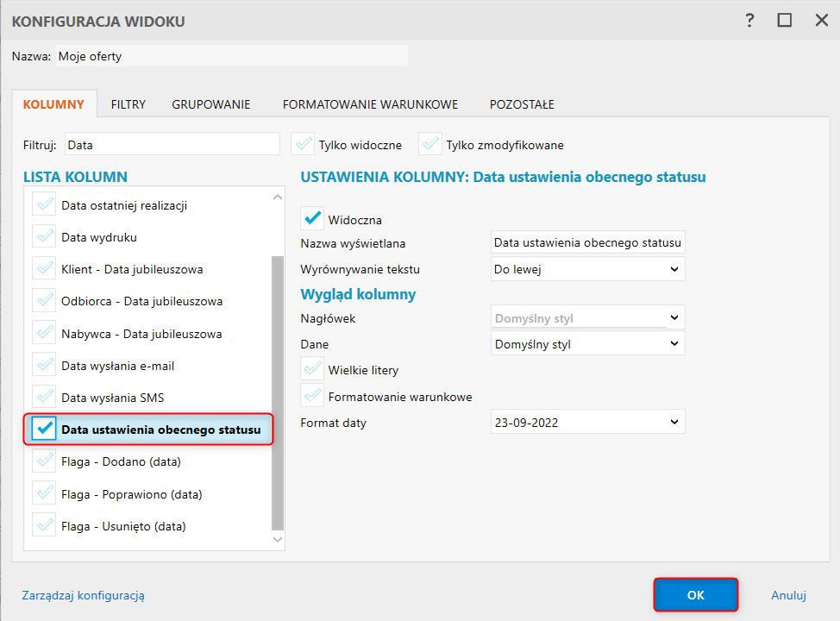840x621 pixels.
Task: Maximize the Konfiguracja widoku window
Action: click(785, 20)
